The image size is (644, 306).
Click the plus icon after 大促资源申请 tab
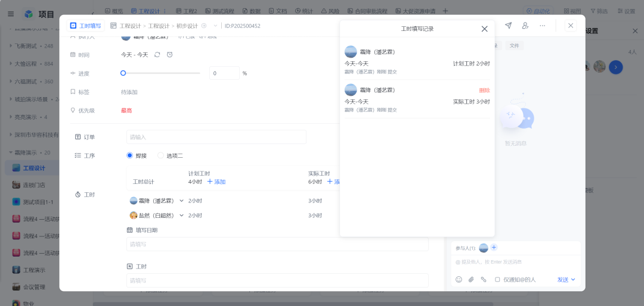coord(445,11)
